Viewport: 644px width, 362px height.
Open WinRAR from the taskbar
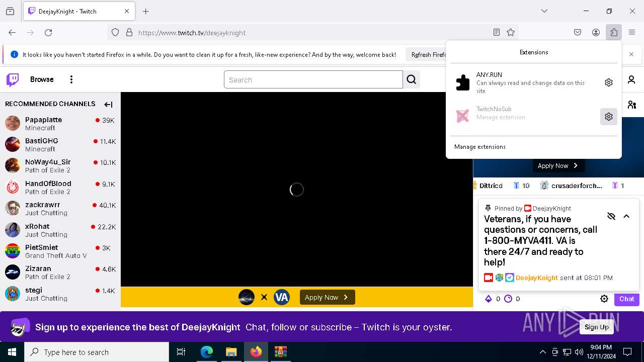click(x=280, y=352)
